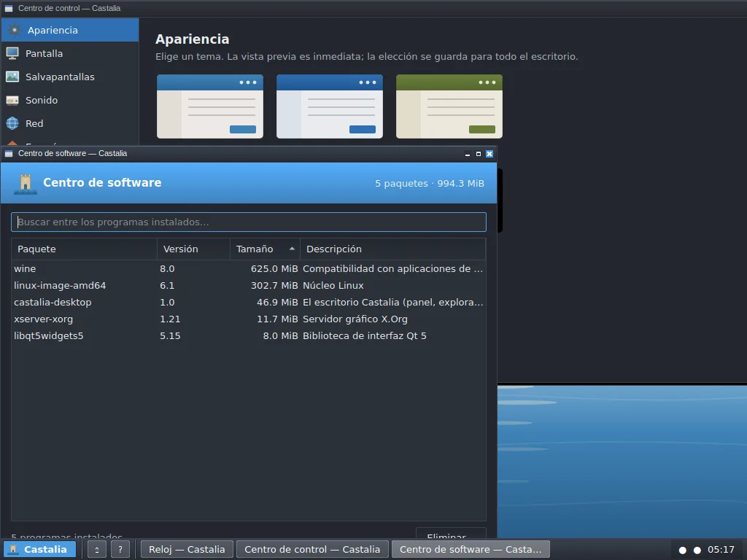Minimize the Centro de software window
This screenshot has width=747, height=560.
[x=468, y=154]
